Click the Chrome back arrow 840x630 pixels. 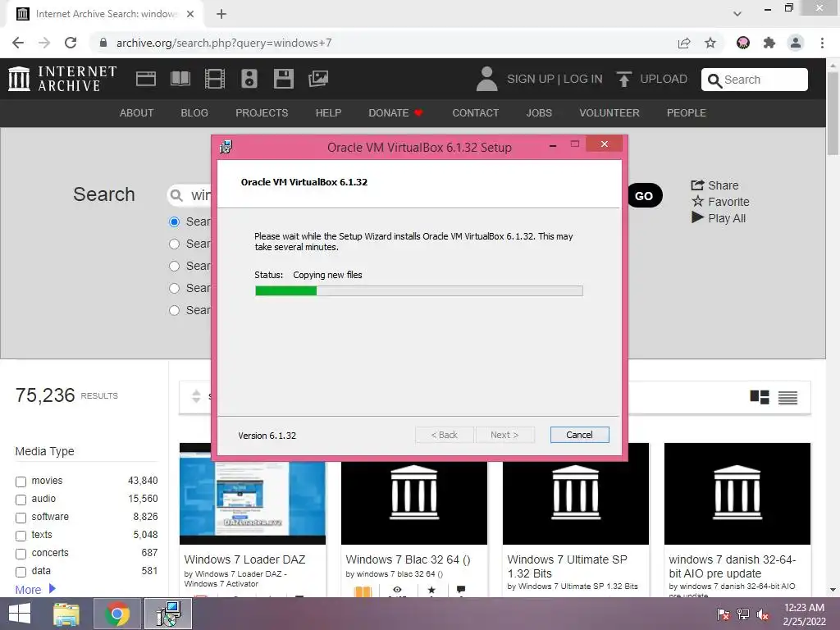point(18,43)
